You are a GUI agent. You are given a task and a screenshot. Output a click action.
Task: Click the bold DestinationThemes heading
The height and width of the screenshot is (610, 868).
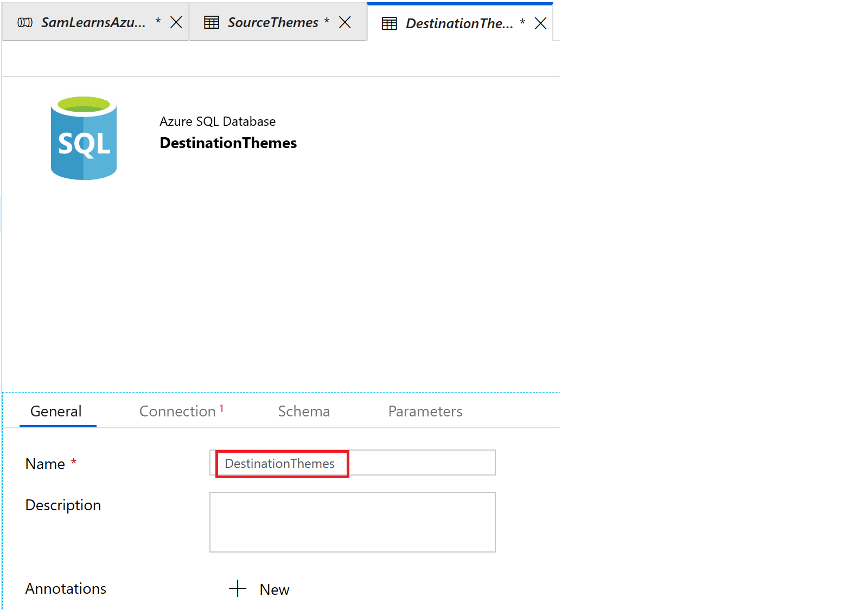pyautogui.click(x=228, y=143)
